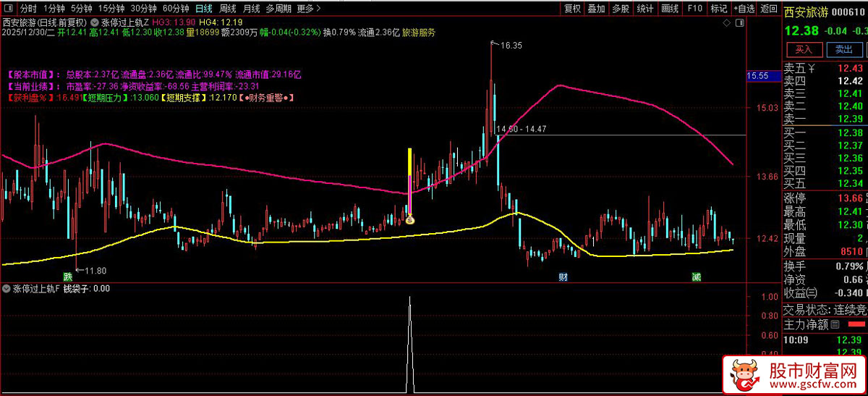Click the 西安旅游(日线,前复权) chart title
Screen dimensions: 868x396
pos(44,22)
